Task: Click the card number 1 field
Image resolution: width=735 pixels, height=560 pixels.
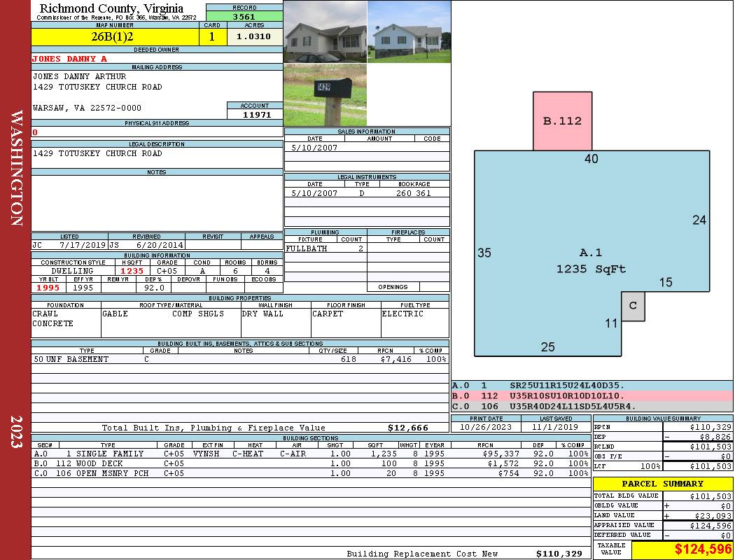Action: click(212, 36)
